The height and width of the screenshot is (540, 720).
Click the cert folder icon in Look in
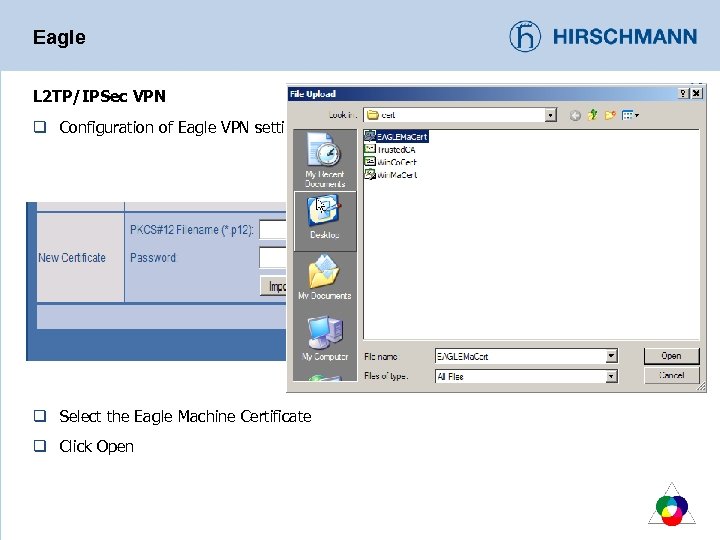point(372,115)
